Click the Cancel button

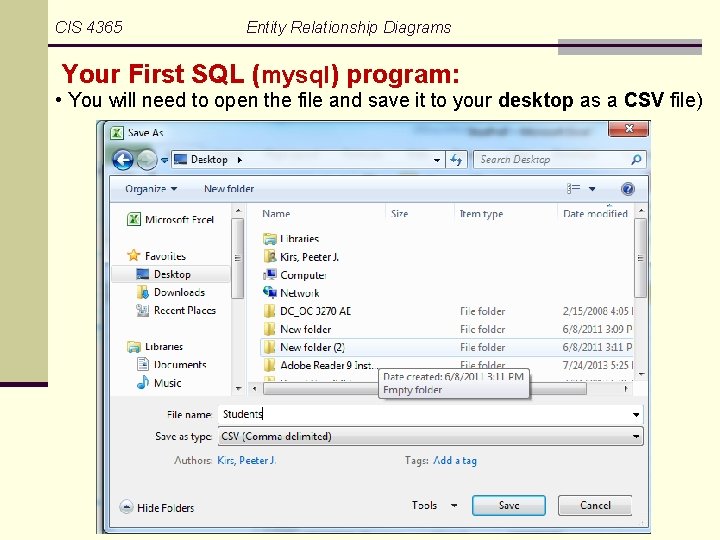[x=595, y=505]
